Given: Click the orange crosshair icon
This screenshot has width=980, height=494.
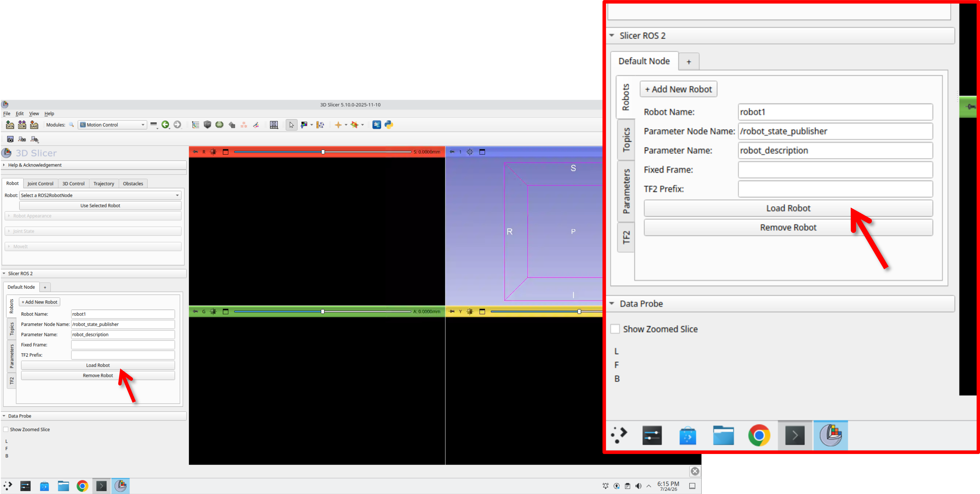Looking at the screenshot, I should point(338,125).
